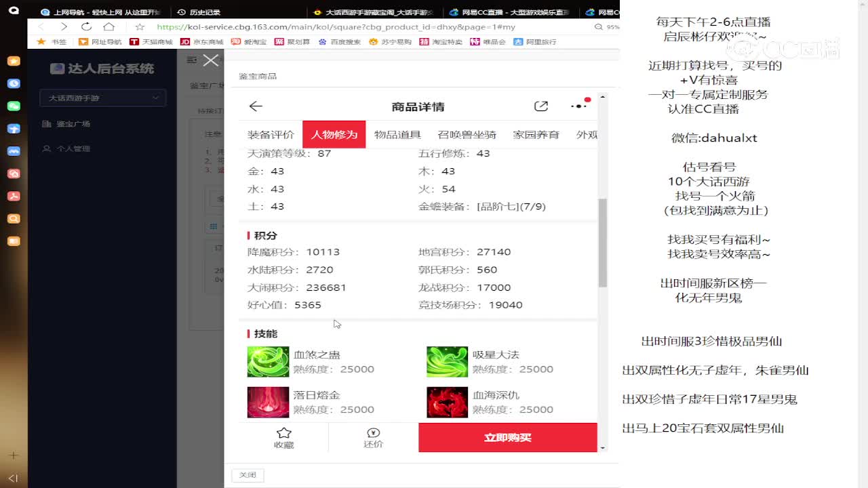Open the 召唤兽坐骑 tab
The height and width of the screenshot is (488, 868).
(467, 134)
